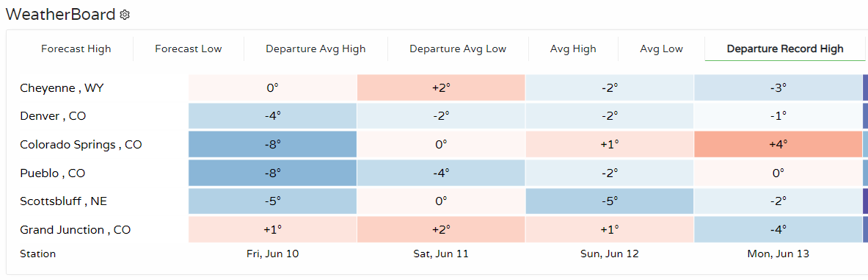Select Departure Record High tab
868x280 pixels.
pyautogui.click(x=785, y=49)
